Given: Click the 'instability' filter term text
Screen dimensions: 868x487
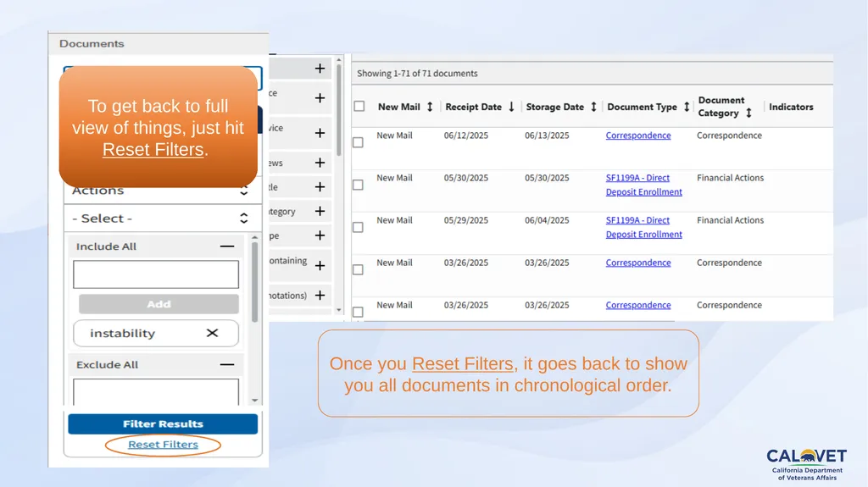Looking at the screenshot, I should click(x=122, y=333).
